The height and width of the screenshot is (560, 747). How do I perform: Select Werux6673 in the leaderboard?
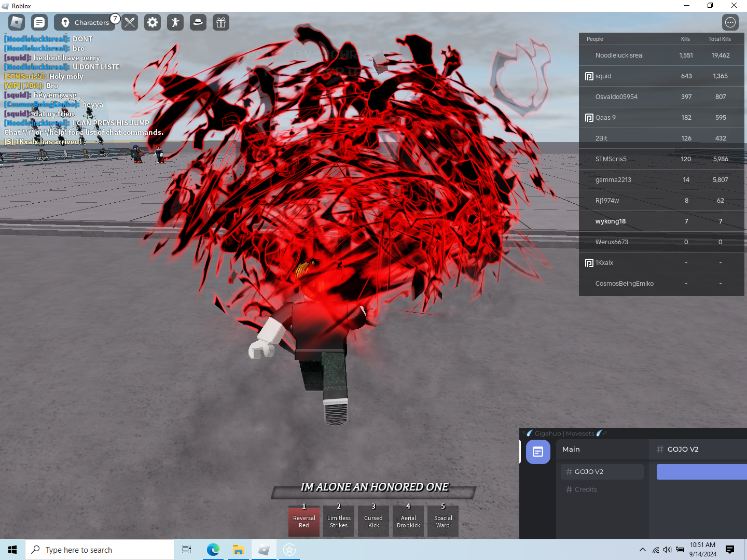(661, 242)
